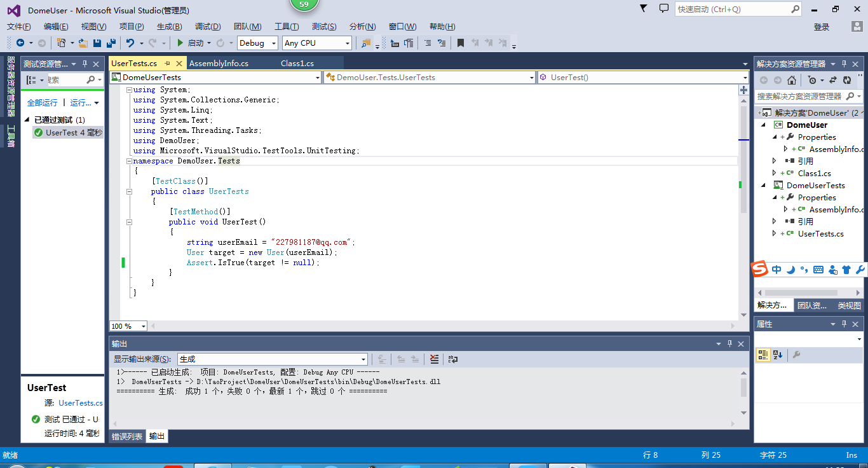Click the notifications flag icon in title bar
The width and height of the screenshot is (868, 468).
[x=644, y=9]
